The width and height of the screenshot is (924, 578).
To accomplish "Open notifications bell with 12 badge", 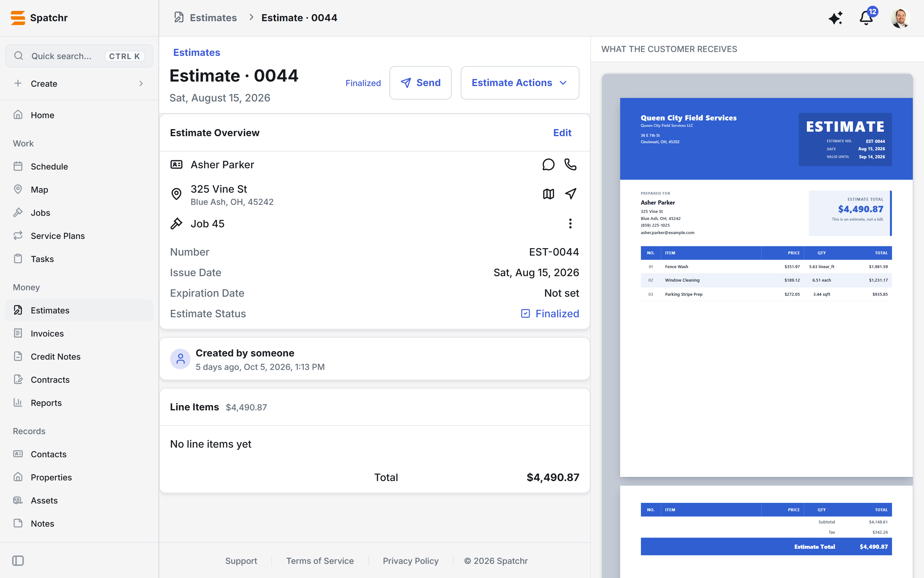I will [866, 18].
